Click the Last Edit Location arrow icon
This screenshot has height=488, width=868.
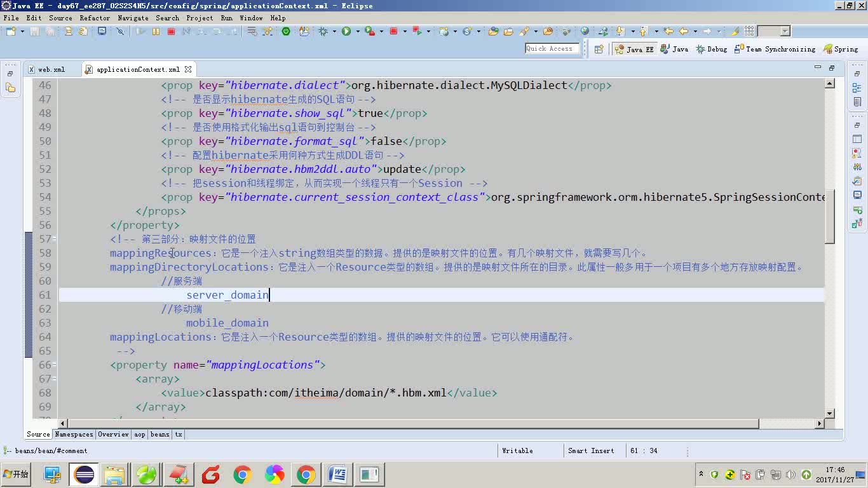pos(668,31)
